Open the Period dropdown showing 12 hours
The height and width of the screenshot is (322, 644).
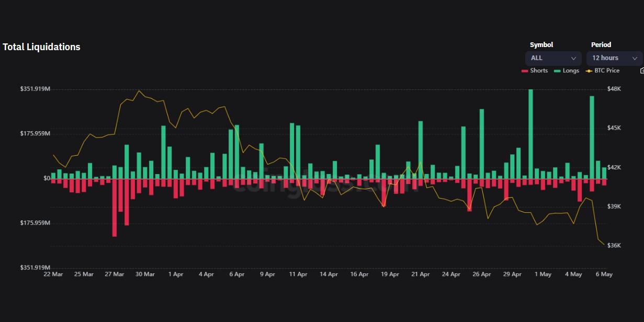coord(614,59)
